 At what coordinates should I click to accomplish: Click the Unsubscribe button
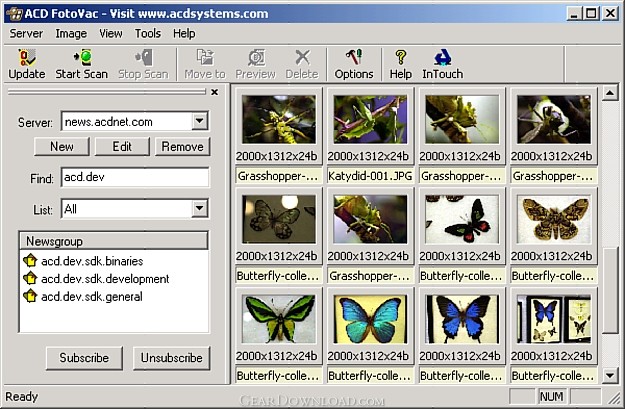[171, 358]
